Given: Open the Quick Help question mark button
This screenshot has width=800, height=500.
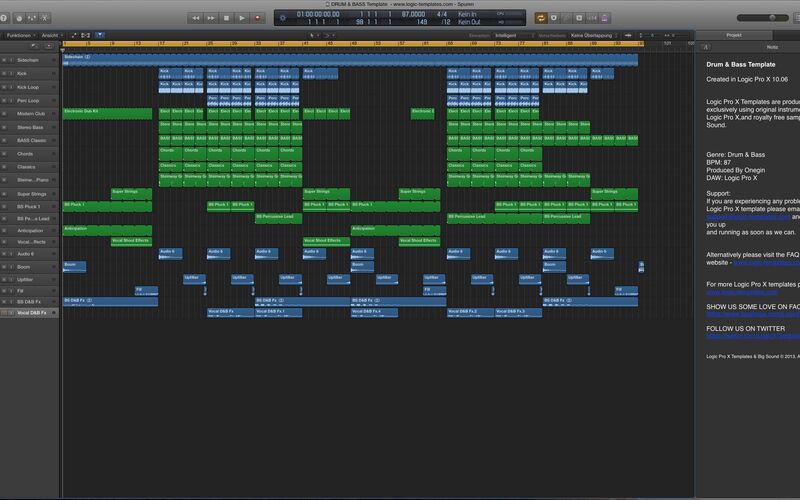Looking at the screenshot, I should pyautogui.click(x=4, y=18).
